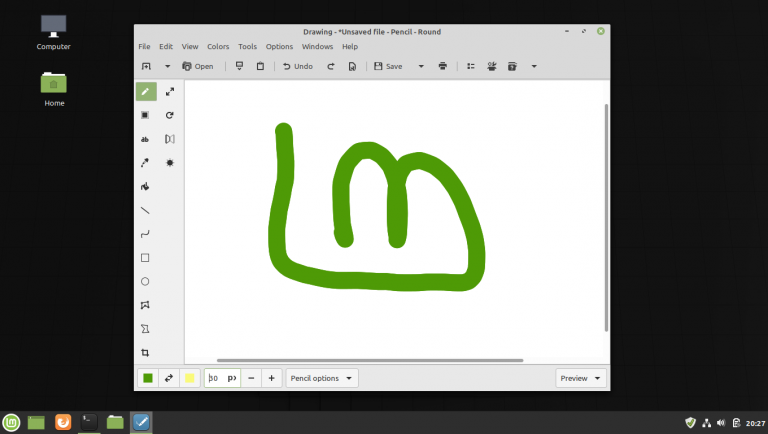Select the color picker eyedropper tool
768x434 pixels.
[145, 163]
